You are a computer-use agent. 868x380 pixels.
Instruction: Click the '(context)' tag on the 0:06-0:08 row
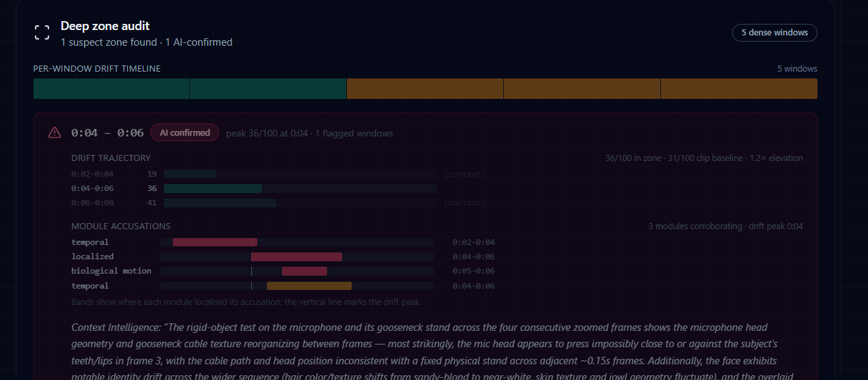[x=464, y=203]
